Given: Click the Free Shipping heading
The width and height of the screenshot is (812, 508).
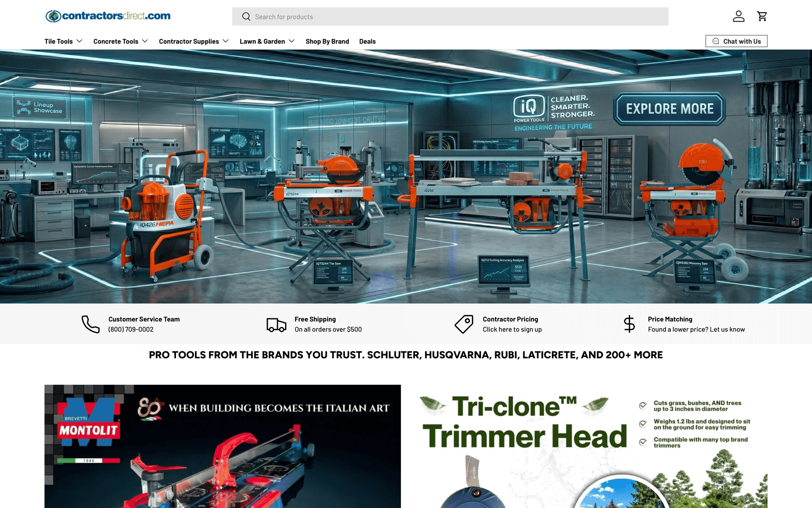Looking at the screenshot, I should (x=315, y=319).
